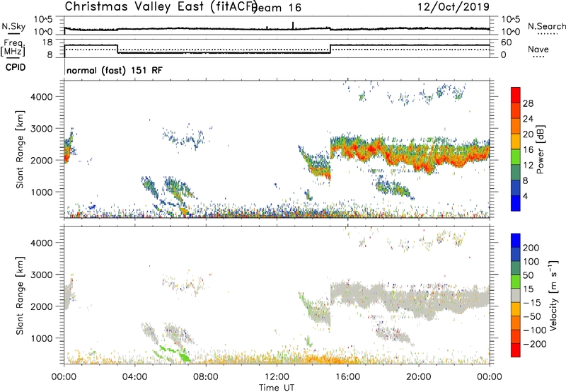Click the 04:00 time tick label
The width and height of the screenshot is (566, 392).
click(135, 377)
